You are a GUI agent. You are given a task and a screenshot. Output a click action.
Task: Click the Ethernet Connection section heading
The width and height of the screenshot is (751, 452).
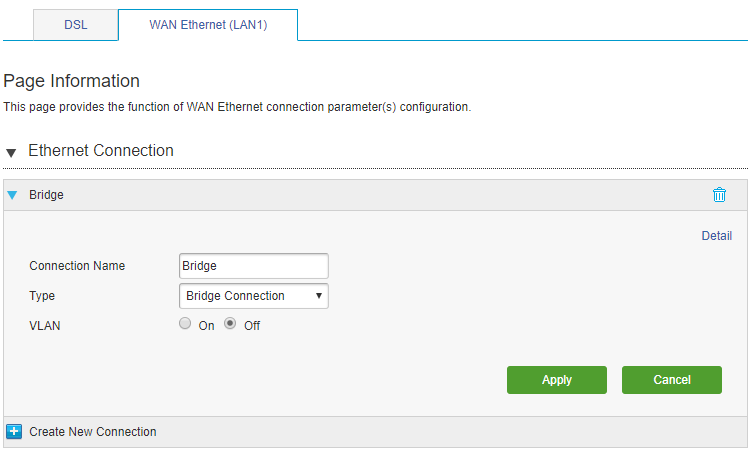point(101,150)
